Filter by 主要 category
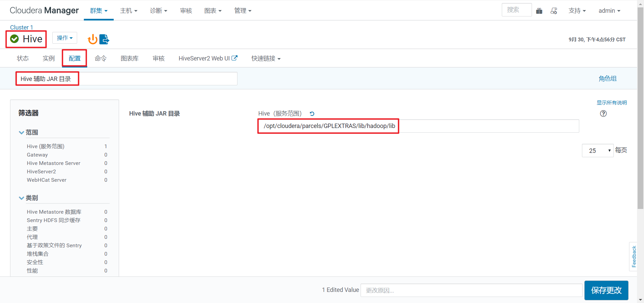Screen dimensions: 644x303 pyautogui.click(x=32, y=229)
